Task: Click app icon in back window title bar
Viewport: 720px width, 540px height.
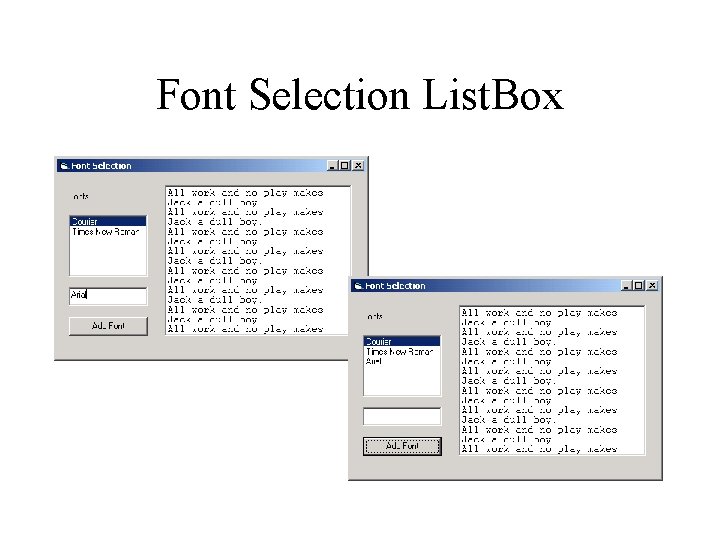Action: [64, 166]
